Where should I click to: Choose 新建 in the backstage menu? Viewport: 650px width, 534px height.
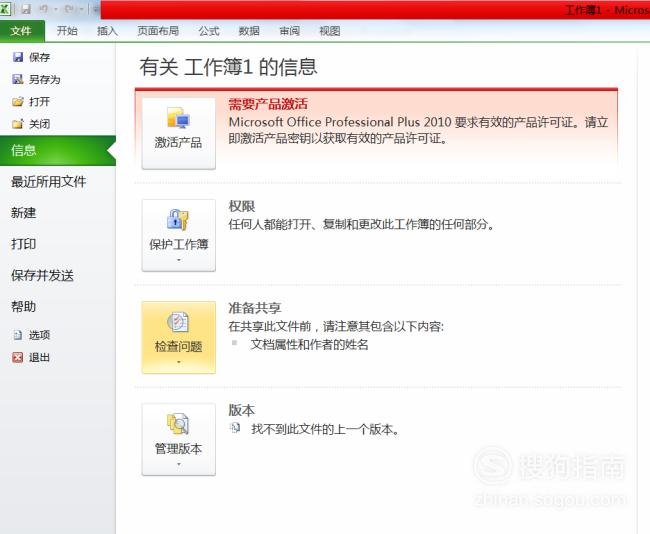pyautogui.click(x=24, y=213)
